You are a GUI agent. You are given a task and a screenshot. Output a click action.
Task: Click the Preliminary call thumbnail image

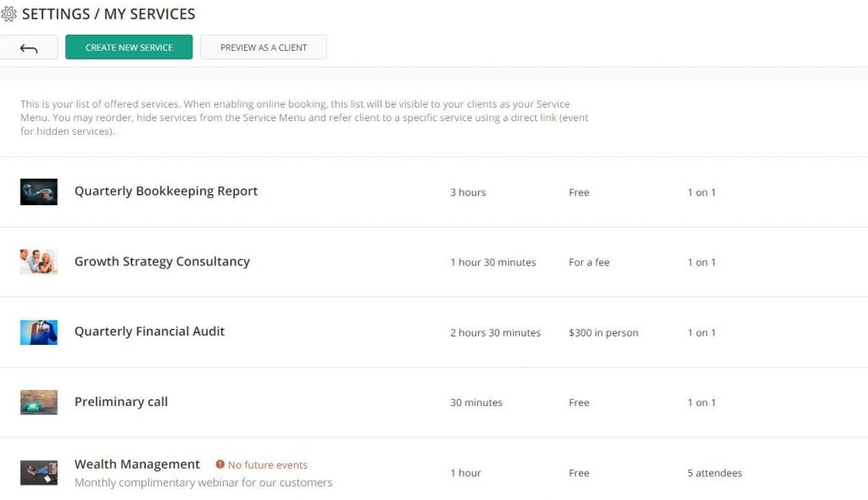click(x=39, y=402)
